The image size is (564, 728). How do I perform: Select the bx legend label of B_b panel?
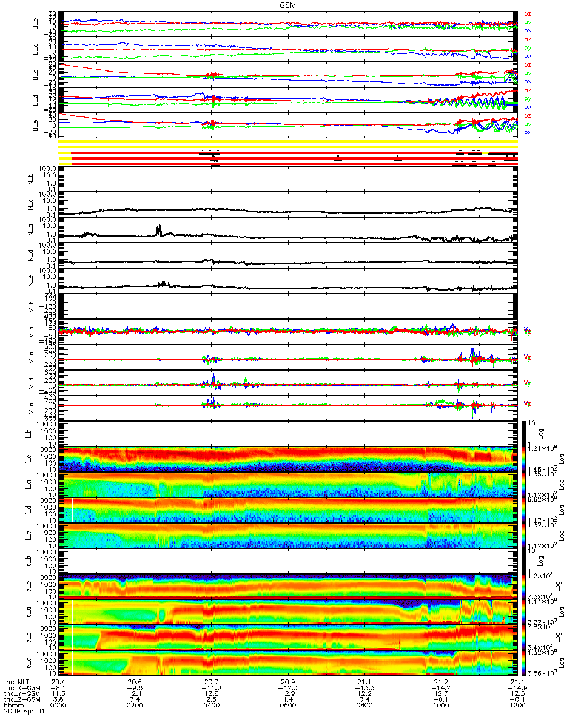[528, 30]
